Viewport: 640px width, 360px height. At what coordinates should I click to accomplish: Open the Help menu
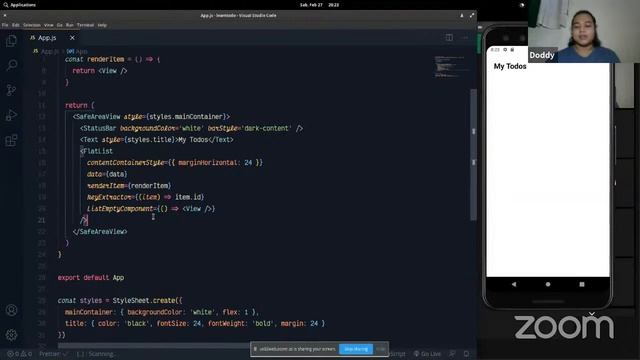(102, 25)
